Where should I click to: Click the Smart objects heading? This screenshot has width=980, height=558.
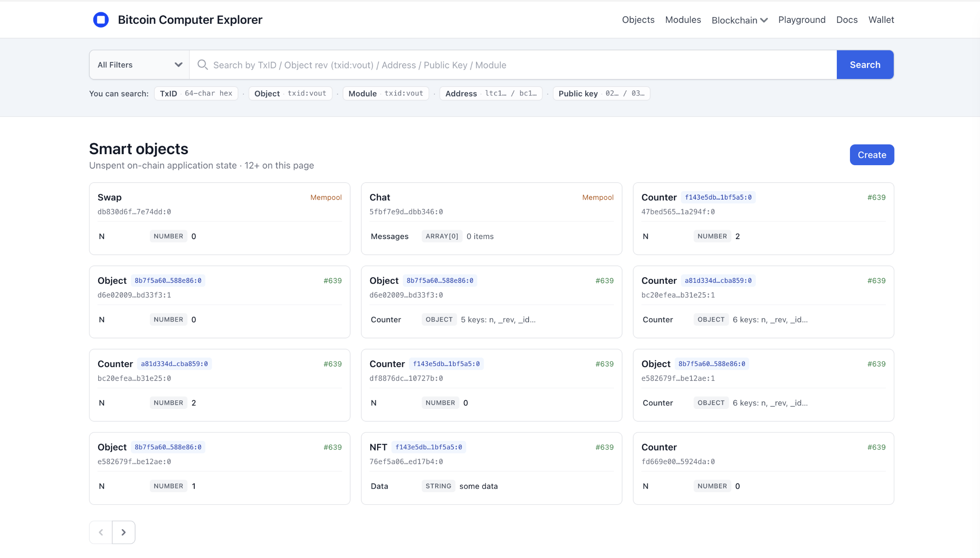139,149
